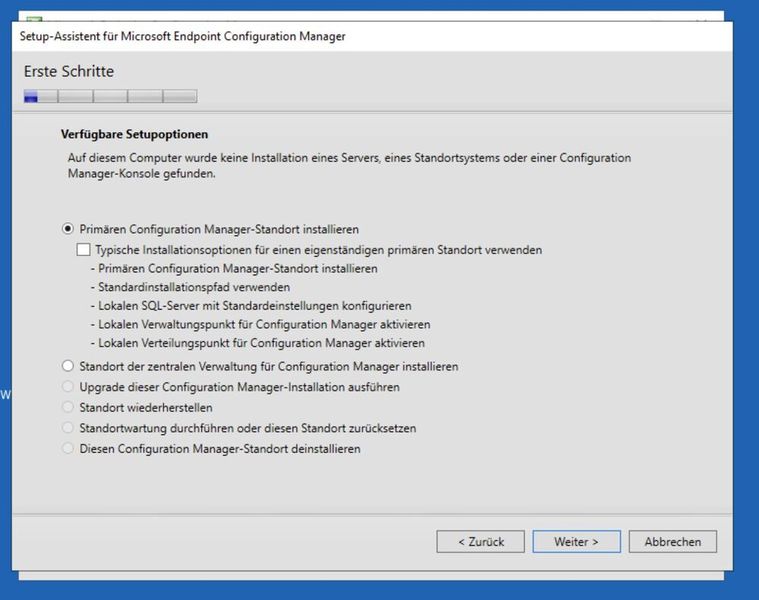Enable 'Typische Installationsoptionen' checkbox

pos(83,250)
